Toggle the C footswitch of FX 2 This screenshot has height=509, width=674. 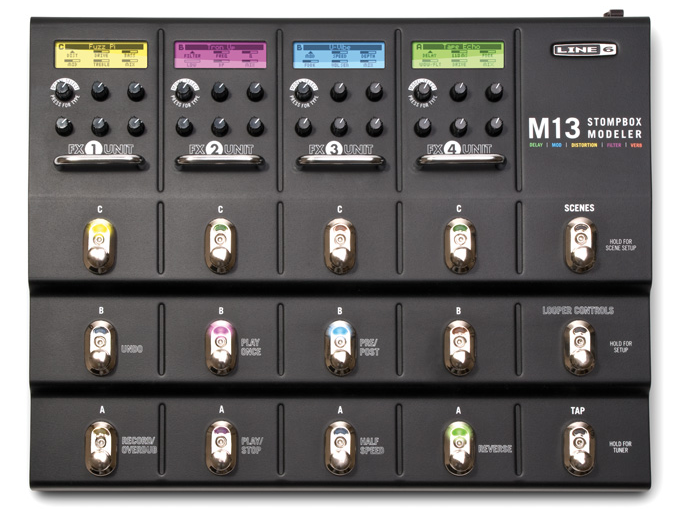tap(220, 246)
